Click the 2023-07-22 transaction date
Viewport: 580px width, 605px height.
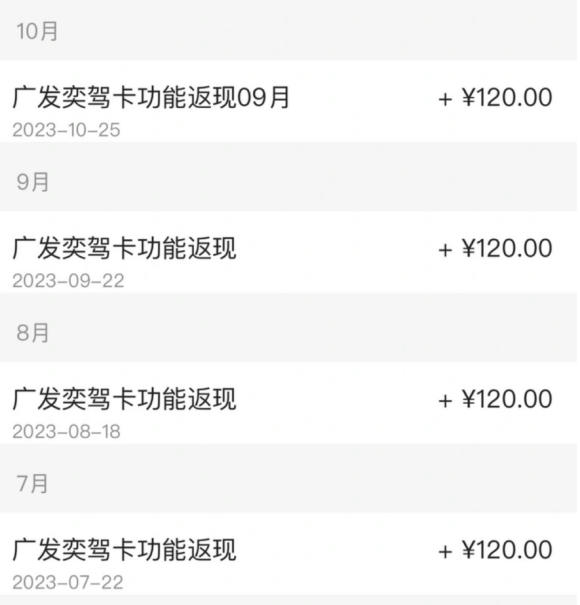68,583
